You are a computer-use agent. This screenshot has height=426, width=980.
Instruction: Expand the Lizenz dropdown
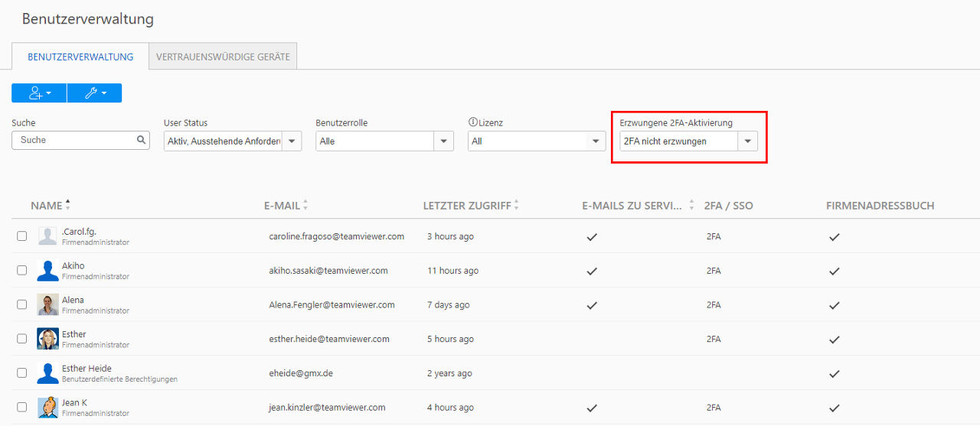[x=537, y=141]
